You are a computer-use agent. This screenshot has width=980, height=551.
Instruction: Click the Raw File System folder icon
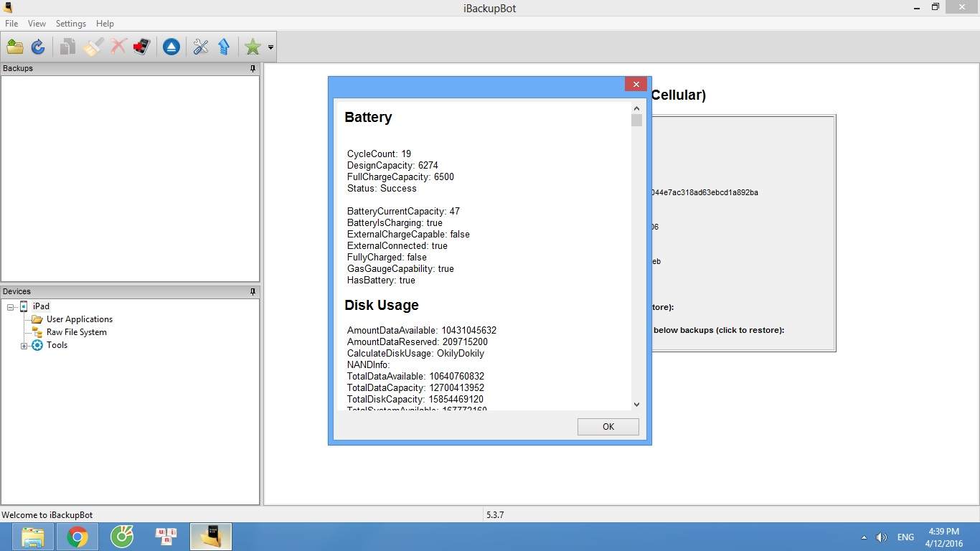[37, 332]
